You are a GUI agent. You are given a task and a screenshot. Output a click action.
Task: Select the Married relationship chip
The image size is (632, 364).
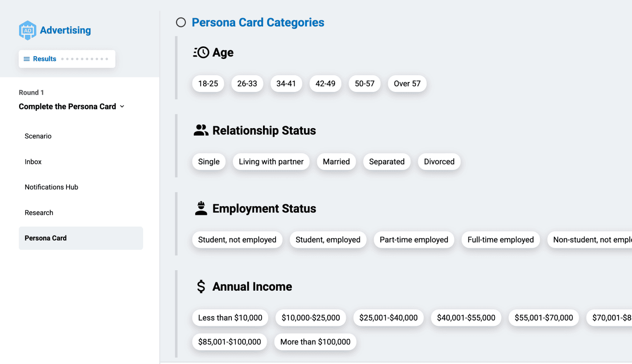pyautogui.click(x=336, y=162)
